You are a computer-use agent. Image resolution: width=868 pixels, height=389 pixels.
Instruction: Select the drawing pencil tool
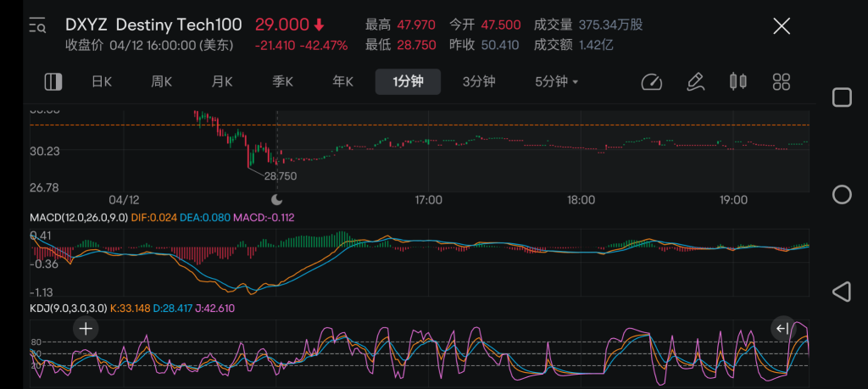[695, 82]
